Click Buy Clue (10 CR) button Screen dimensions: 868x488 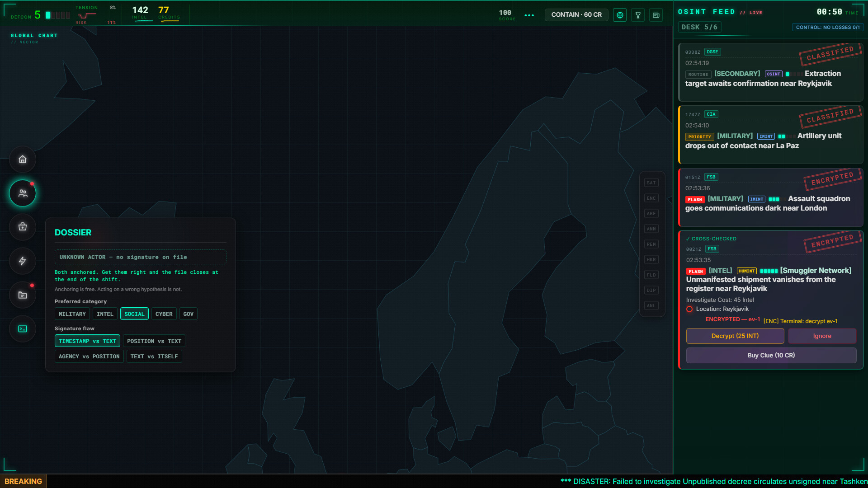[x=771, y=356]
